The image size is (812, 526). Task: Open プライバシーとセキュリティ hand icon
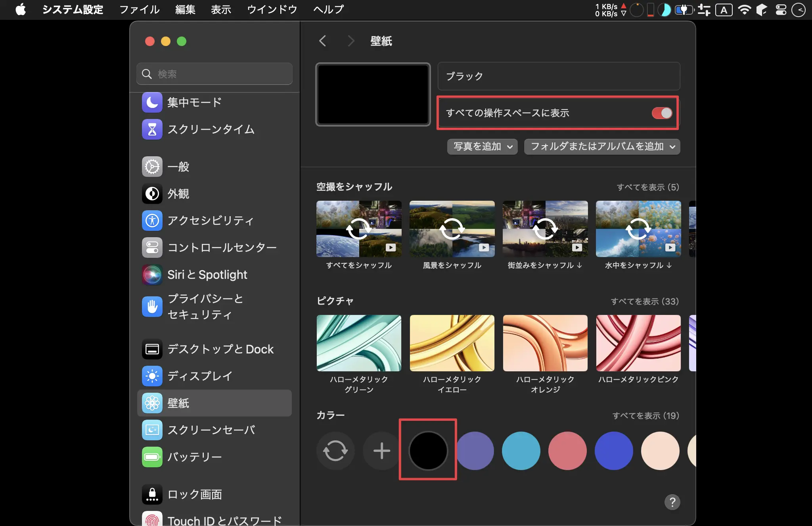(x=152, y=307)
